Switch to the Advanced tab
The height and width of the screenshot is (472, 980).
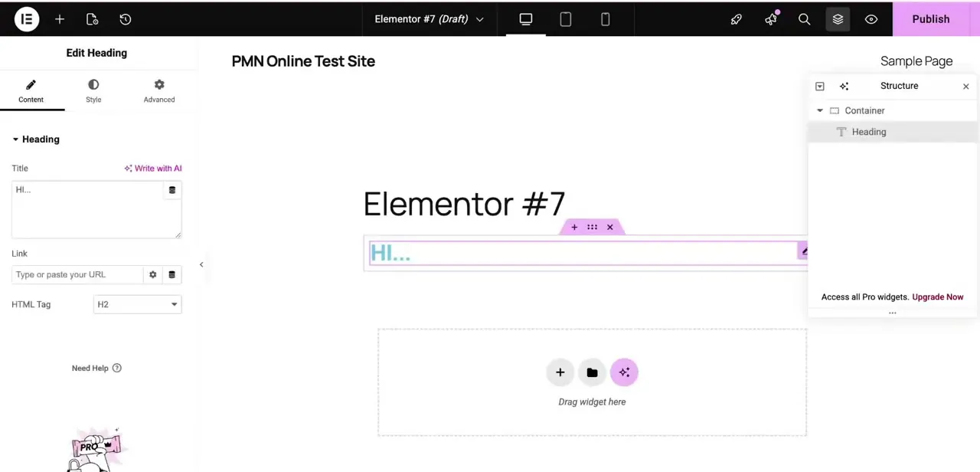(159, 91)
